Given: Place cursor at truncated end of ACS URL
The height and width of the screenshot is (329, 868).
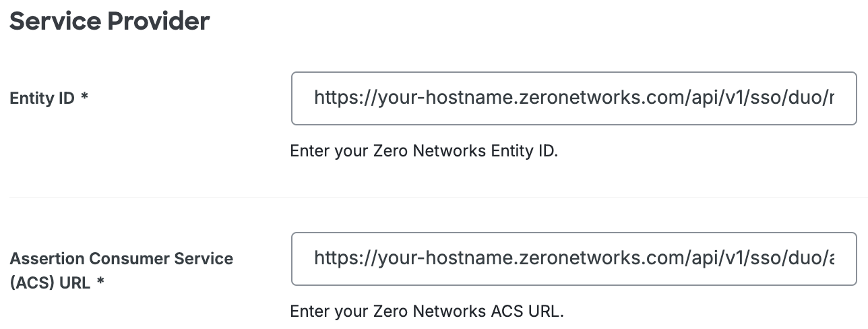Looking at the screenshot, I should click(833, 258).
